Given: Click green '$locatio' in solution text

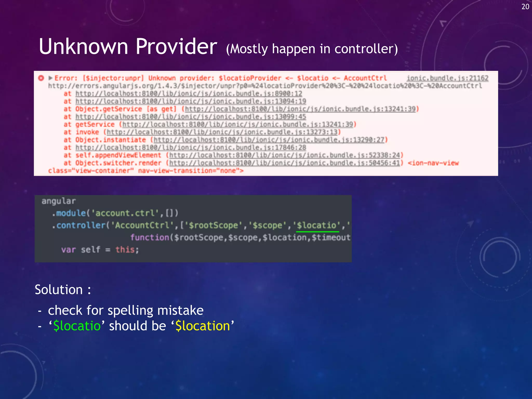Looking at the screenshot, I should (x=77, y=326).
